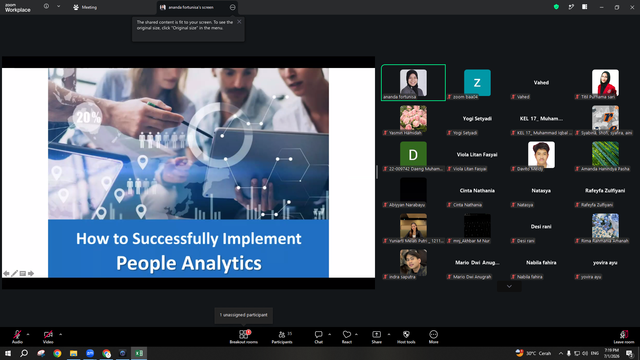The height and width of the screenshot is (360, 640).
Task: Select the Desi rani participant name
Action: (541, 227)
